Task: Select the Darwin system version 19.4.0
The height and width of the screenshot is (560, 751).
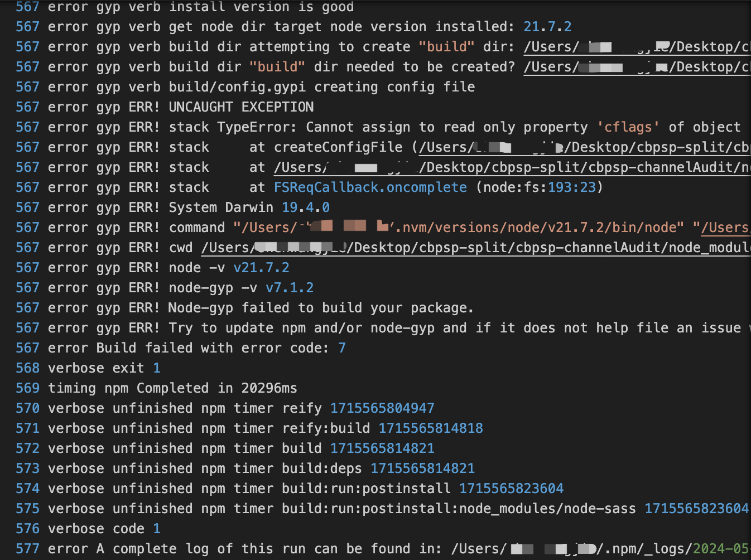Action: coord(305,207)
